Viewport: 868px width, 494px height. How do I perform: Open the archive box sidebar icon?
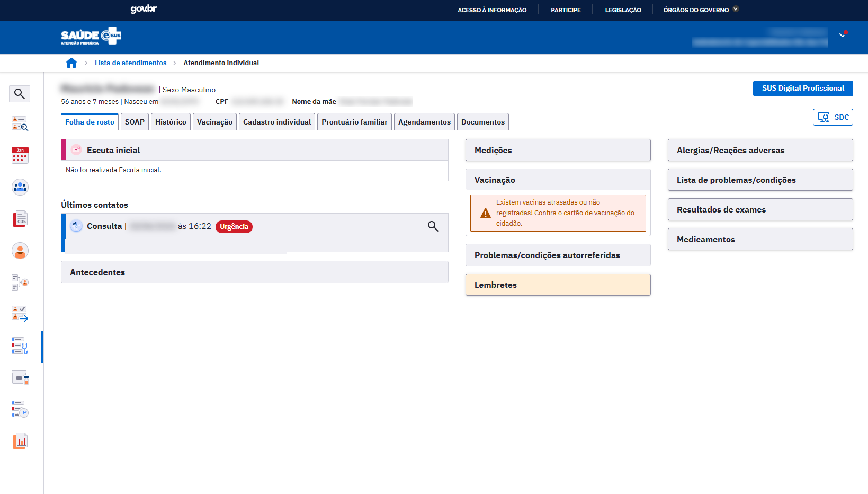(x=20, y=377)
